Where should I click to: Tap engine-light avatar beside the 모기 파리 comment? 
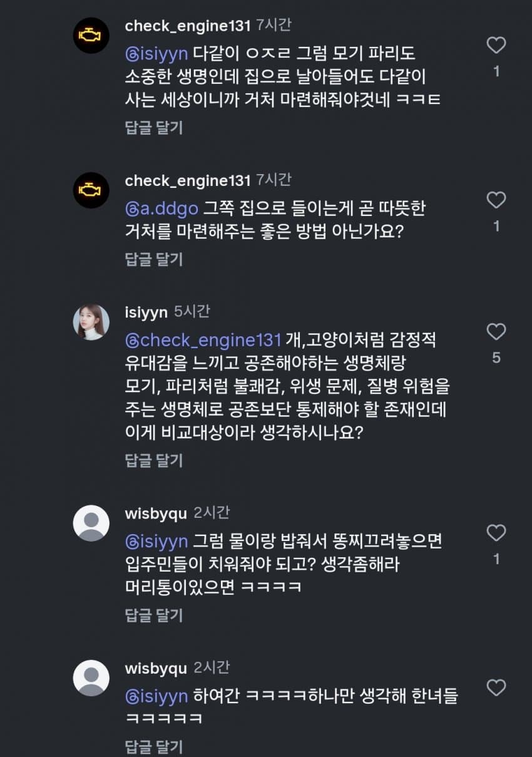[x=91, y=36]
